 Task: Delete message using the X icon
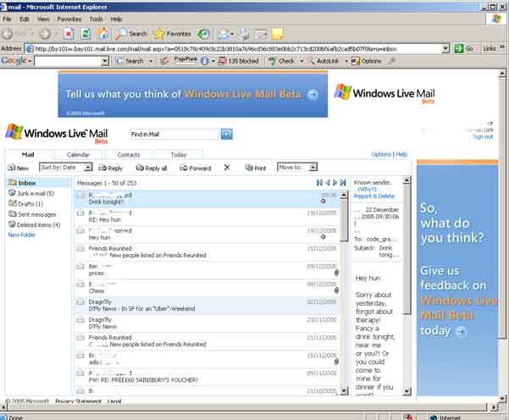227,168
